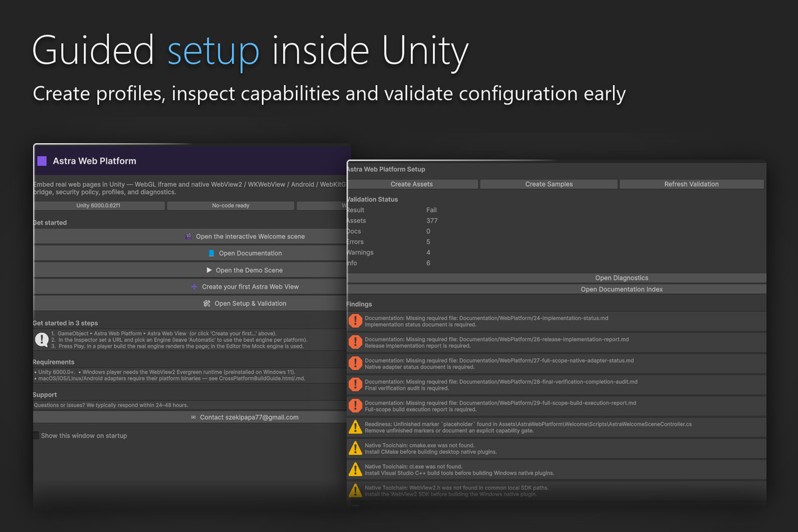Click the purple Astra Web Platform logo square

[42, 161]
